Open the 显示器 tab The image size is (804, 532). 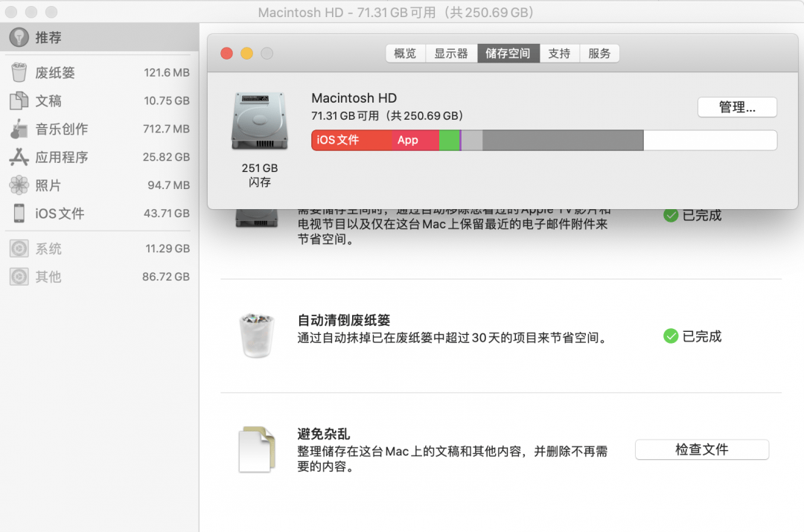[x=451, y=54]
